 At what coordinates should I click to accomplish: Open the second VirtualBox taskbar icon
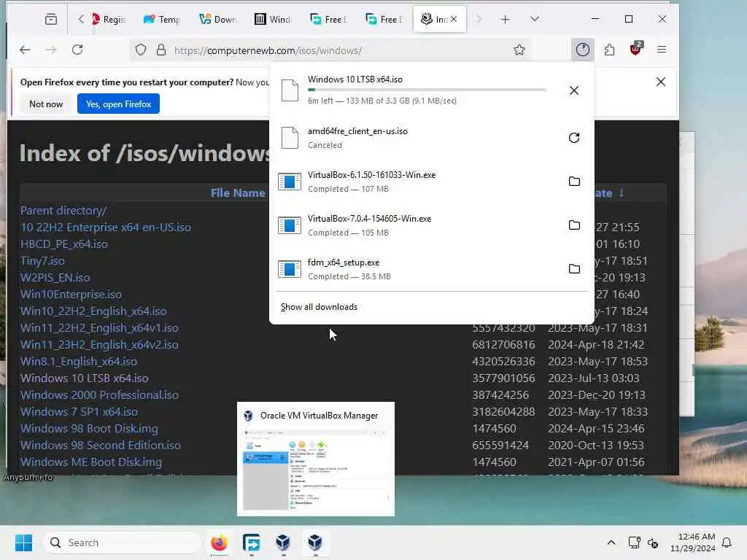click(315, 542)
